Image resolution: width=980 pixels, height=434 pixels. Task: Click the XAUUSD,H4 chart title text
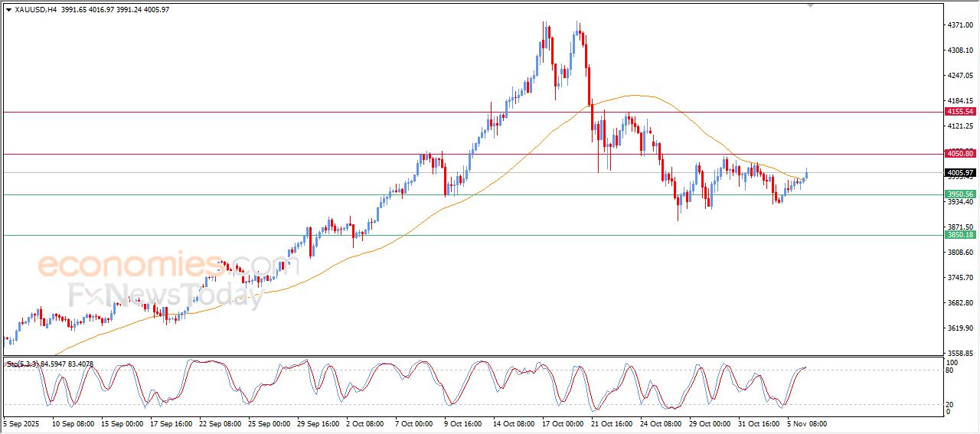click(x=36, y=9)
